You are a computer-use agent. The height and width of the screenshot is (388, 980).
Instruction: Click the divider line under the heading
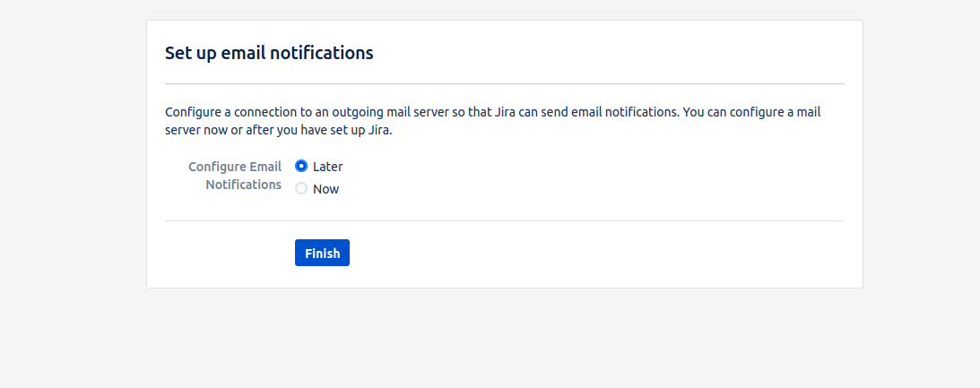coord(504,83)
